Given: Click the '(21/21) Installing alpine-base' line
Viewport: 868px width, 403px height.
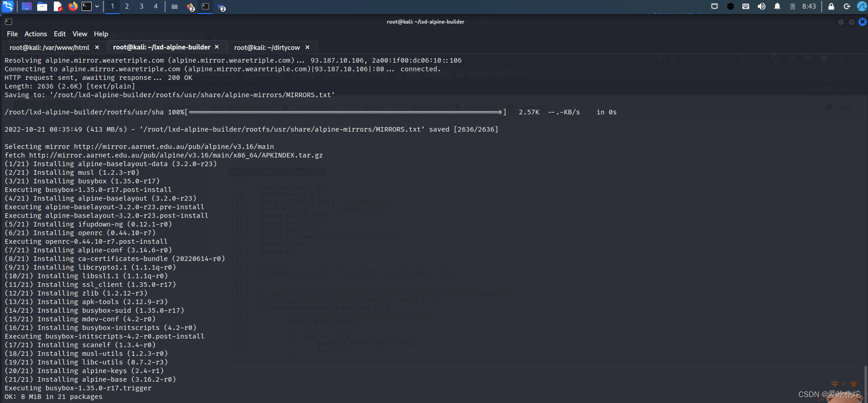Looking at the screenshot, I should (x=90, y=379).
